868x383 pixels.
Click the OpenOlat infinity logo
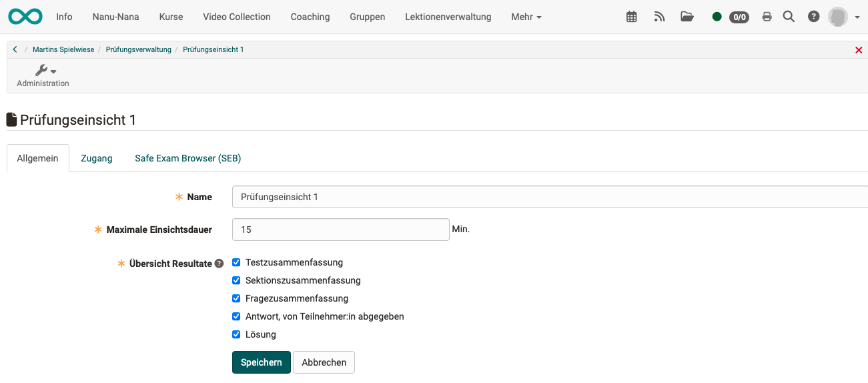coord(25,17)
